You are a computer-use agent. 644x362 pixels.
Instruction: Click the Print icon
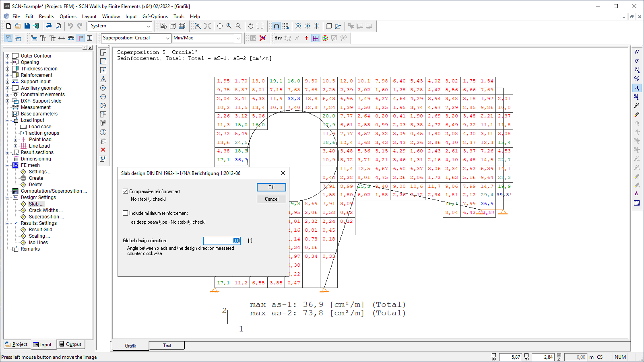49,26
